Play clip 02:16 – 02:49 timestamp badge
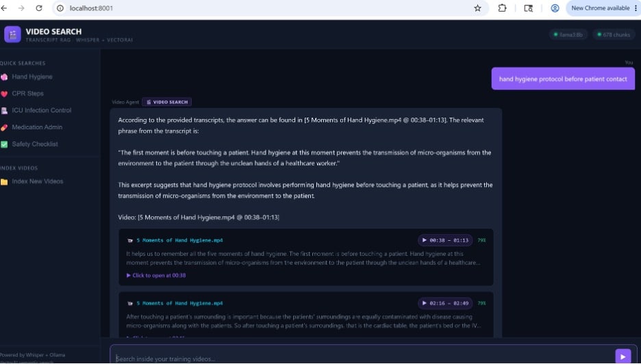This screenshot has width=641, height=364. pyautogui.click(x=445, y=303)
